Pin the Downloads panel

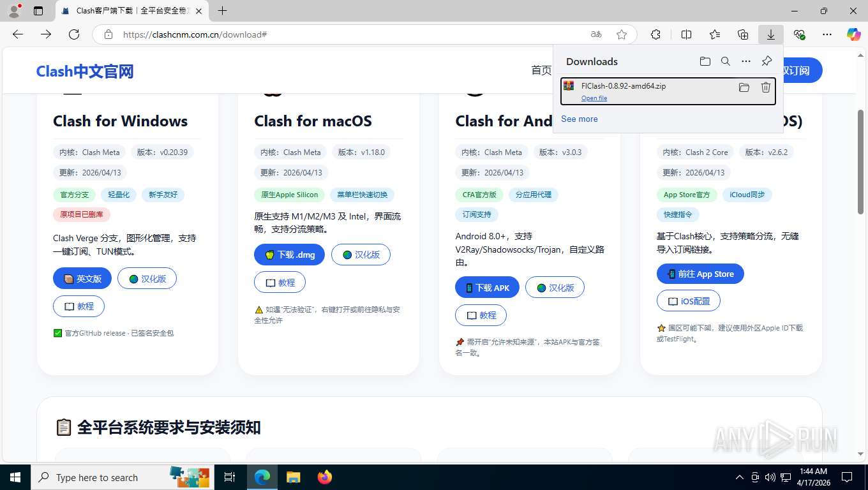pyautogui.click(x=767, y=61)
